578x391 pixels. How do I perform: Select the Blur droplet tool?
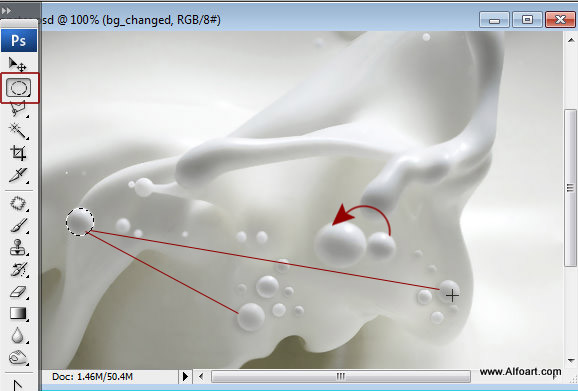coord(17,335)
